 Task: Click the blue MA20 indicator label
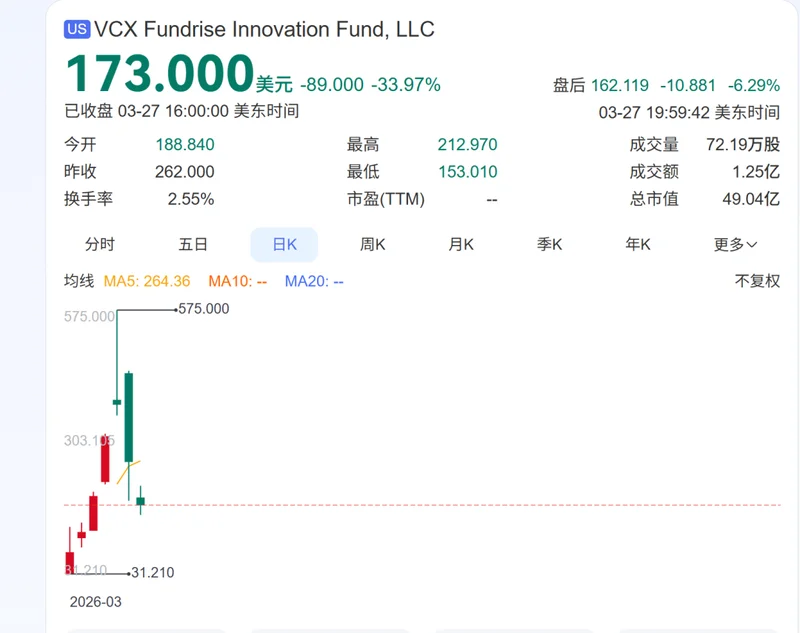(x=314, y=281)
